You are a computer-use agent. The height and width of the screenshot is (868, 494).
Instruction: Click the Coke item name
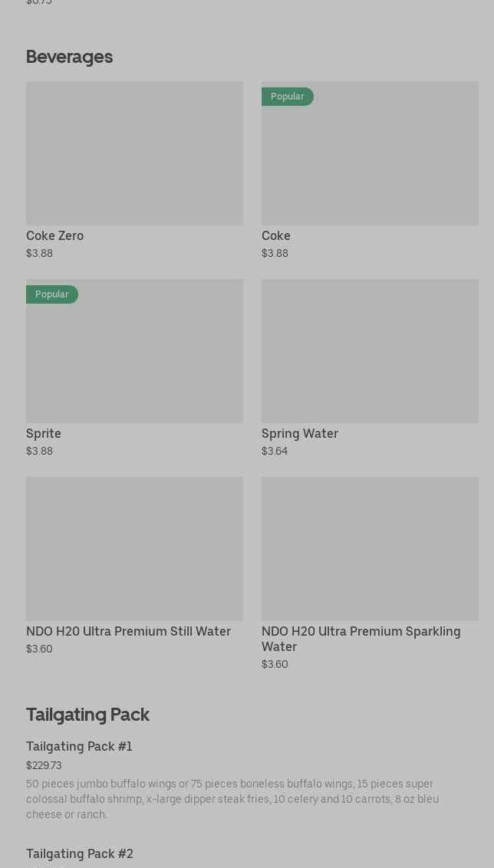(x=276, y=235)
